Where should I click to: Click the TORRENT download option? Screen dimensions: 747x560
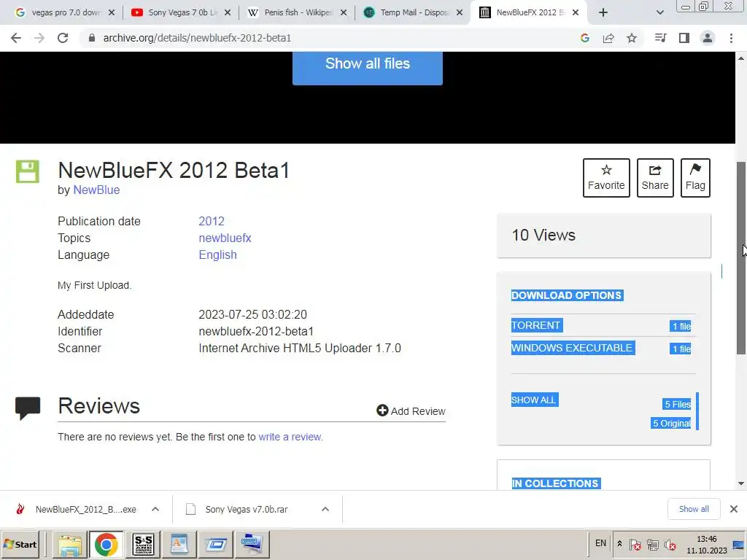(536, 325)
